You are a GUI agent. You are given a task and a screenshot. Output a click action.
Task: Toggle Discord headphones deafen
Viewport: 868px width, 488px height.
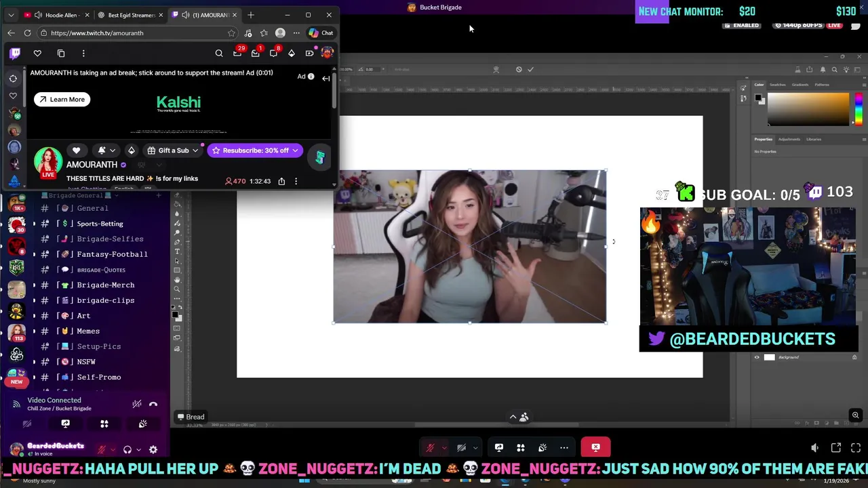point(127,449)
